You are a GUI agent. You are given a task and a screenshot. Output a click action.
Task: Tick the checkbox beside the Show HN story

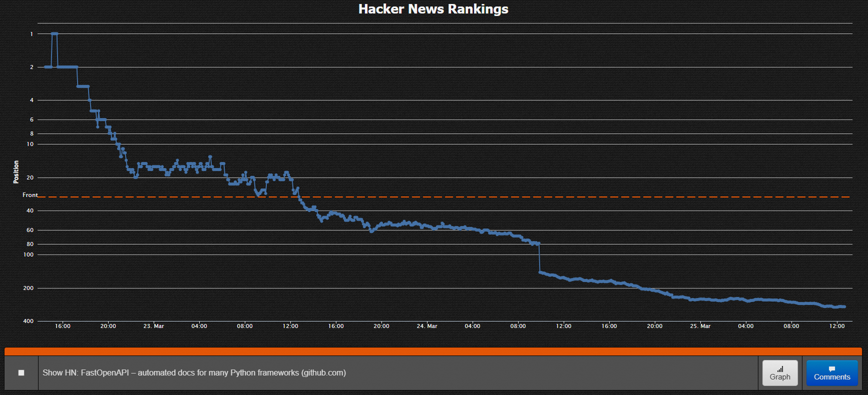click(21, 372)
